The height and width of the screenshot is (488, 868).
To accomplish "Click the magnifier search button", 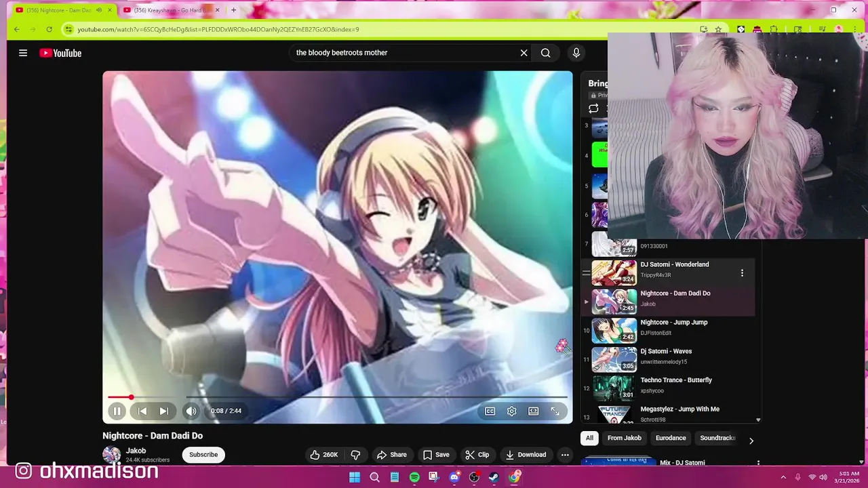I will (546, 53).
